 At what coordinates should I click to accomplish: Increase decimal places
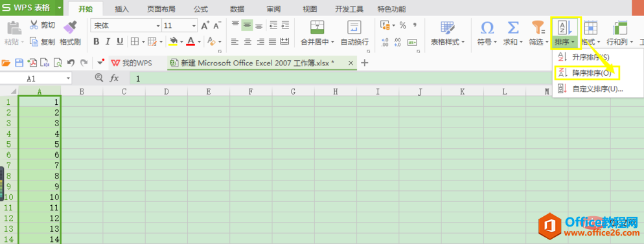point(385,42)
